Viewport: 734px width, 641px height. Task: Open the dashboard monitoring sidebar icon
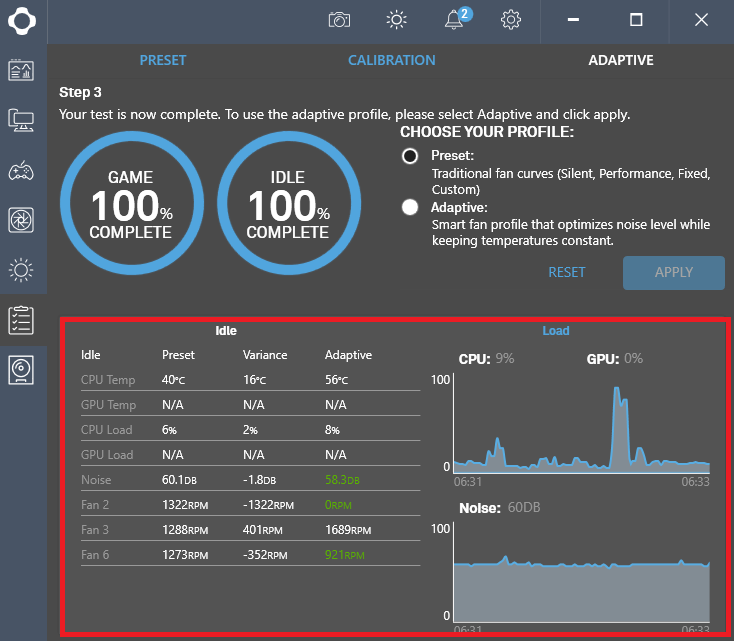(21, 70)
